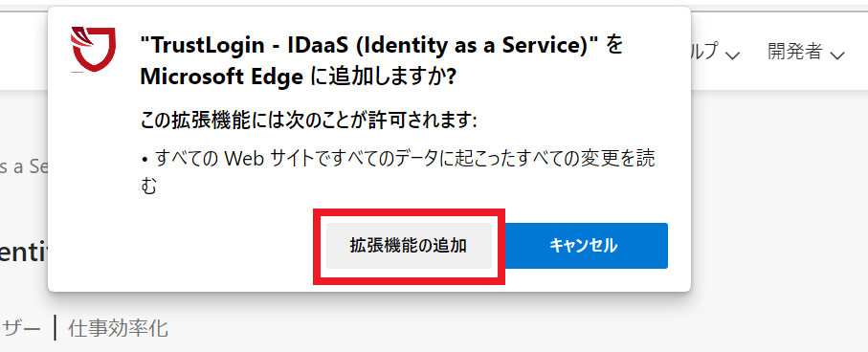Viewport: 868px width, 352px height.
Task: Click the cut-off "s a Se" text behind the dialog
Action: (x=24, y=166)
